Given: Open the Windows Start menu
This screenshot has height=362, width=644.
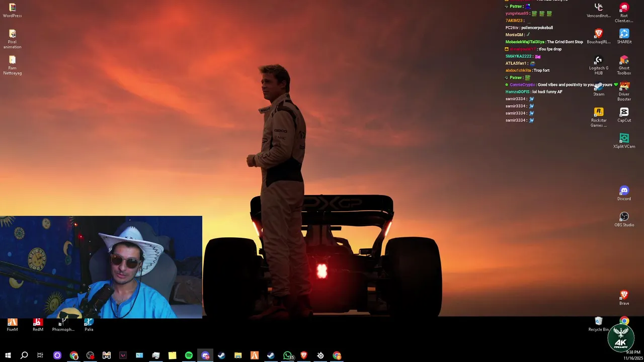Looking at the screenshot, I should click(x=8, y=355).
